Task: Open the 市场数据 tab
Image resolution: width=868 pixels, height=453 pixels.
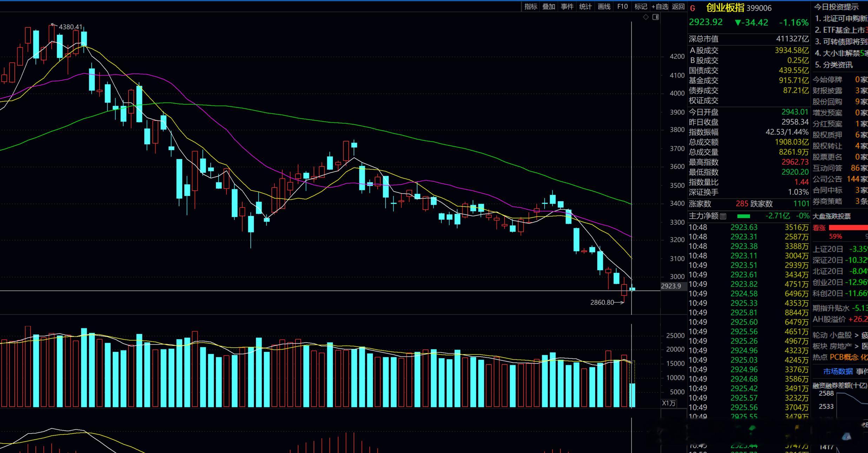Action: pos(838,372)
